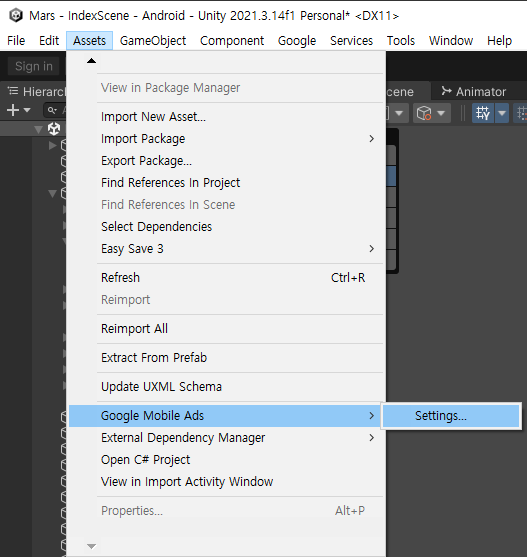Open the Help menu
Screen dimensions: 527x557
(x=499, y=41)
